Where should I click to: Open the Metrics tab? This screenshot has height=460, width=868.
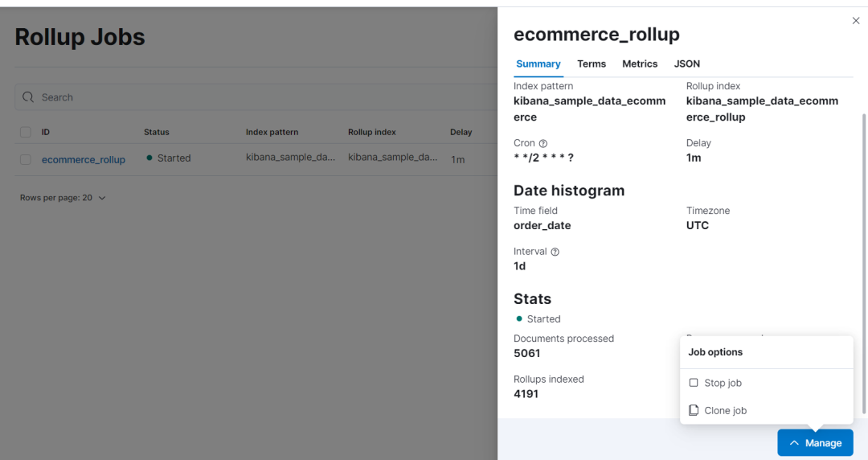(640, 64)
